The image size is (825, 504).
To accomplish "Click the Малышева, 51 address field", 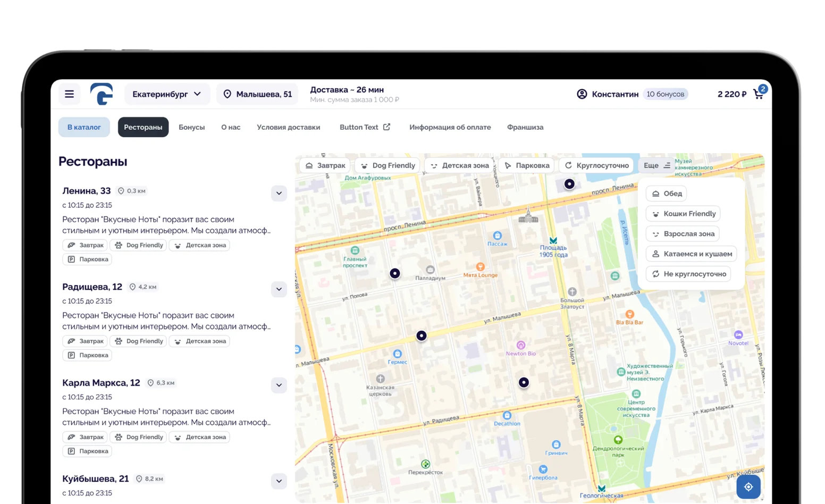I will [258, 94].
